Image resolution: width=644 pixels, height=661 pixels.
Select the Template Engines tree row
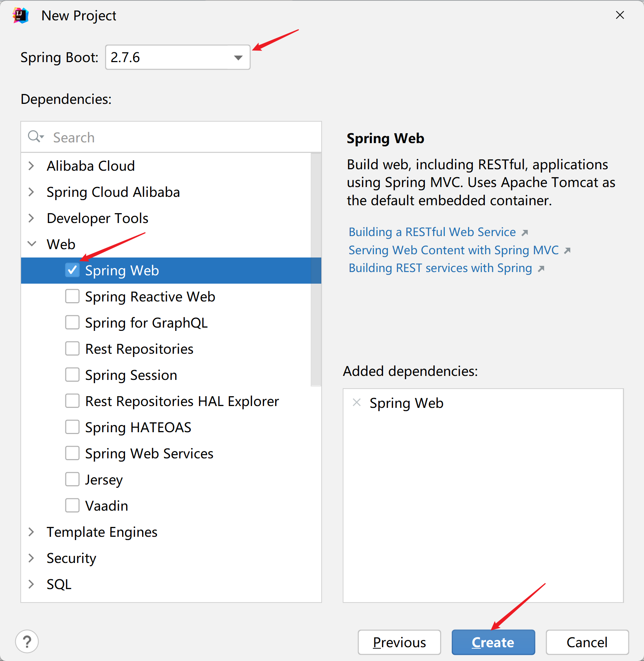coord(171,532)
